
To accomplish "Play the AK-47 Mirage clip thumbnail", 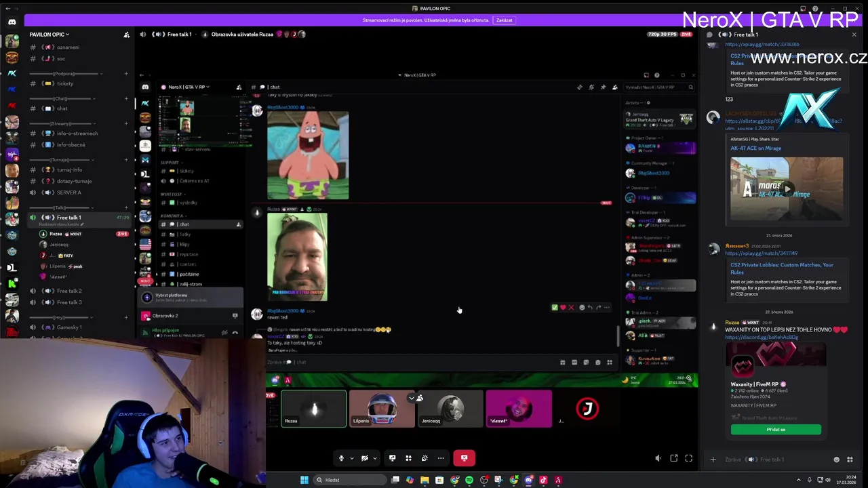I will point(787,188).
